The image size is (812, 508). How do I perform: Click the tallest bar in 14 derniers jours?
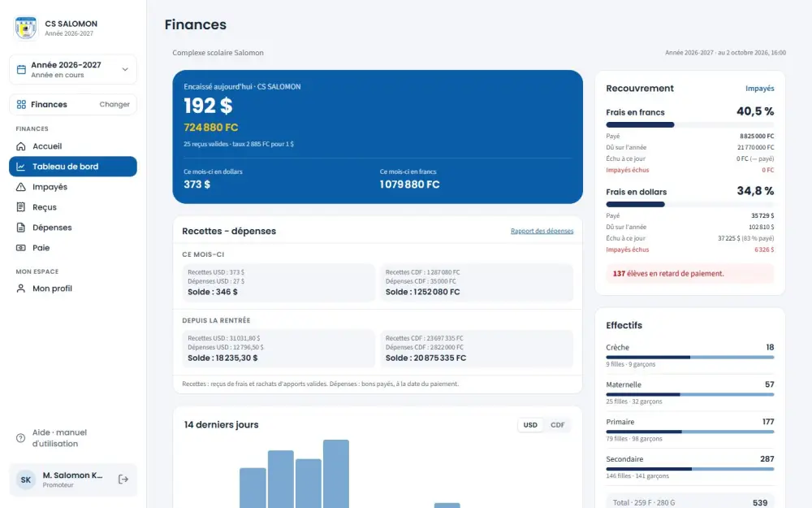[336, 474]
